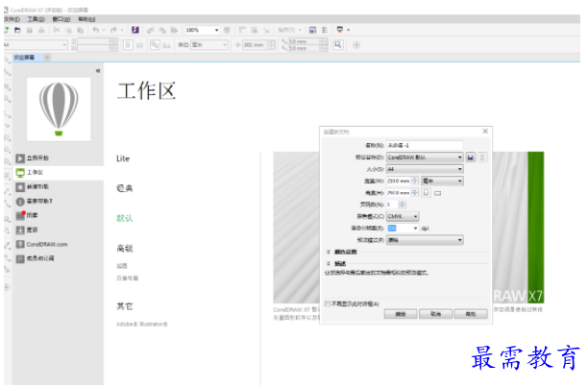Click delete preset trash icon in dialog
This screenshot has height=388, width=588.
(482, 158)
